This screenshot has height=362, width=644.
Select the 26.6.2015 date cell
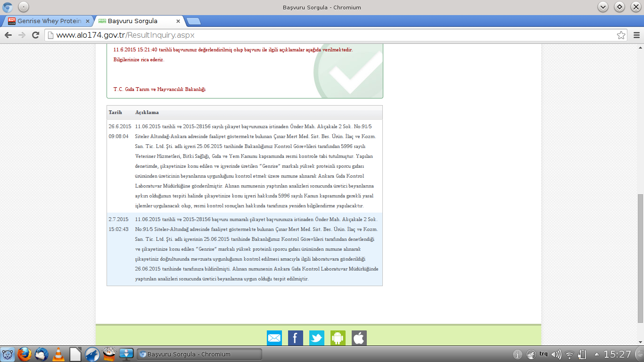click(x=120, y=131)
